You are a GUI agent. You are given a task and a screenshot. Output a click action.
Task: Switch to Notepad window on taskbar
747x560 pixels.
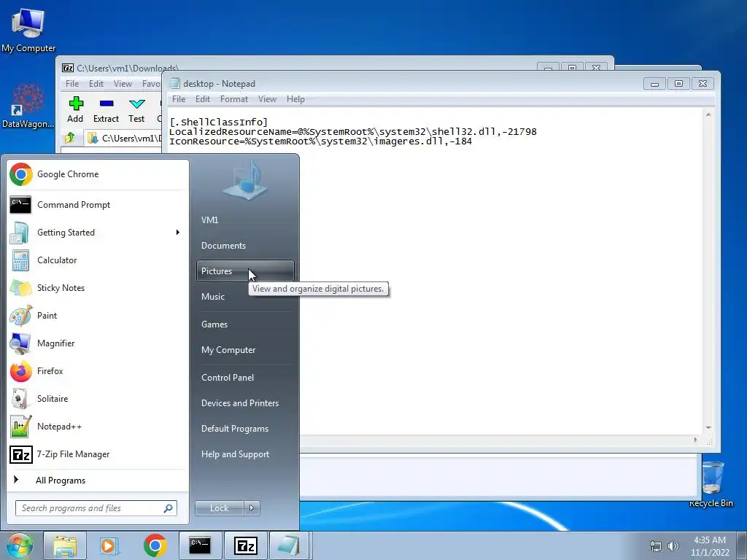click(289, 545)
